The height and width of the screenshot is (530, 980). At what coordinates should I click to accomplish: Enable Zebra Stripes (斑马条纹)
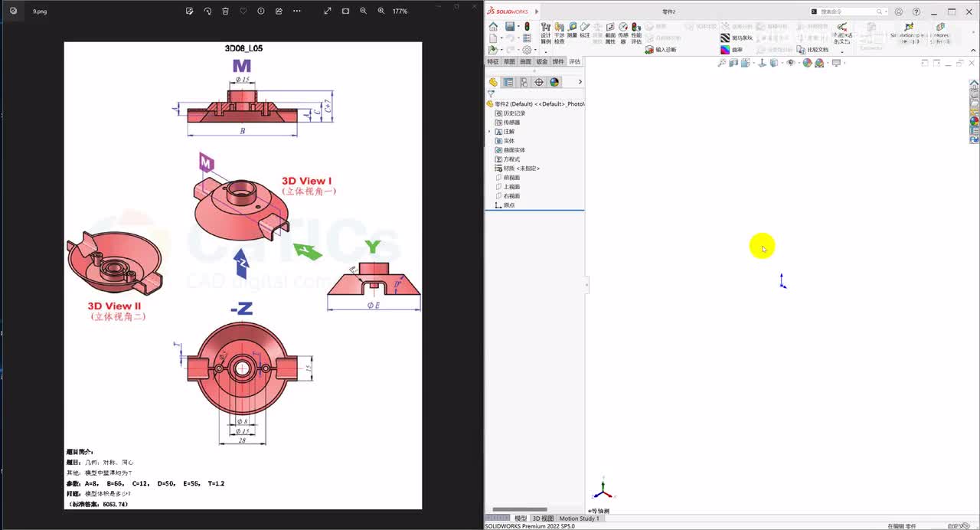(x=737, y=38)
